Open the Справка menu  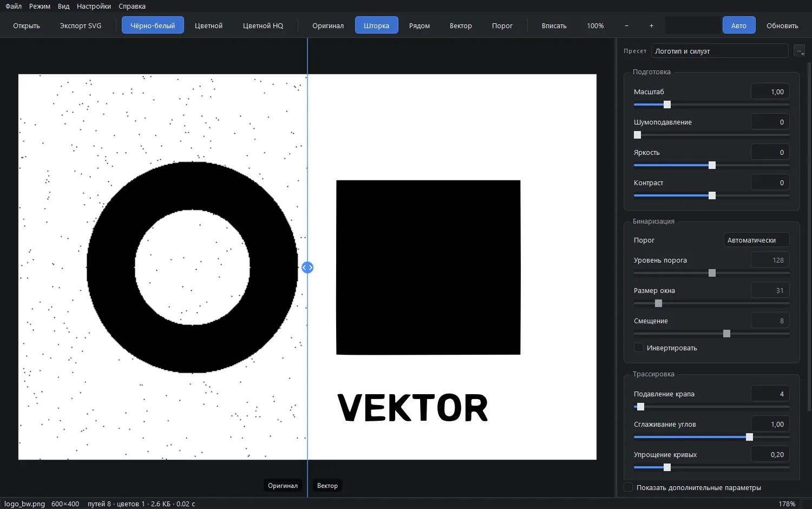point(132,6)
